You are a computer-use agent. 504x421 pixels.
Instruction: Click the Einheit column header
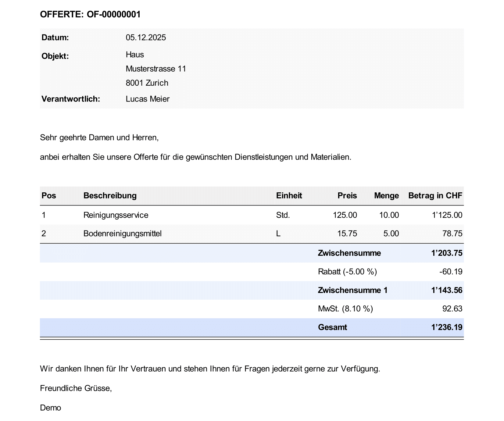(289, 196)
